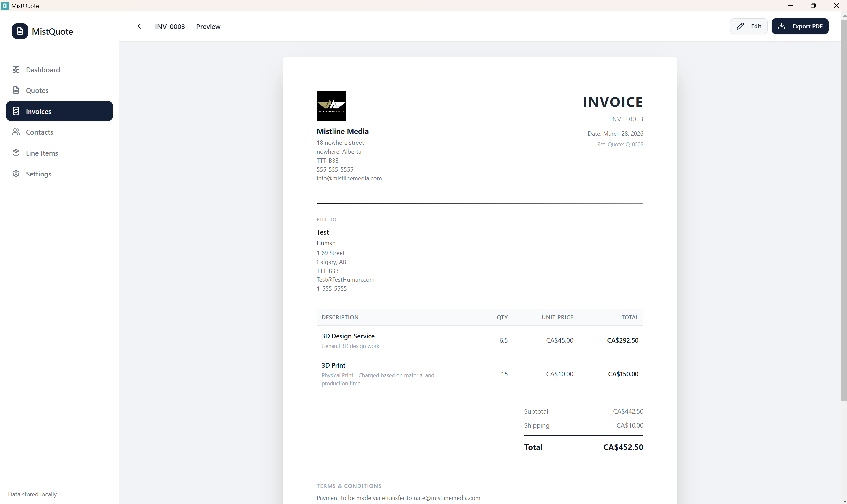The width and height of the screenshot is (847, 504).
Task: Click the download icon on Export PDF
Action: 781,26
